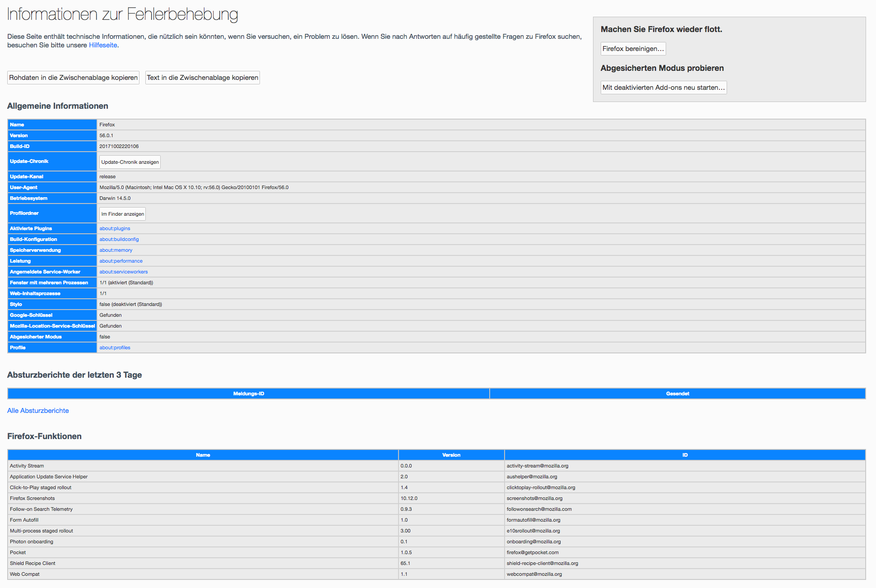Click the Version header in Firefox-Funktionen
The height and width of the screenshot is (588, 876).
(x=451, y=455)
